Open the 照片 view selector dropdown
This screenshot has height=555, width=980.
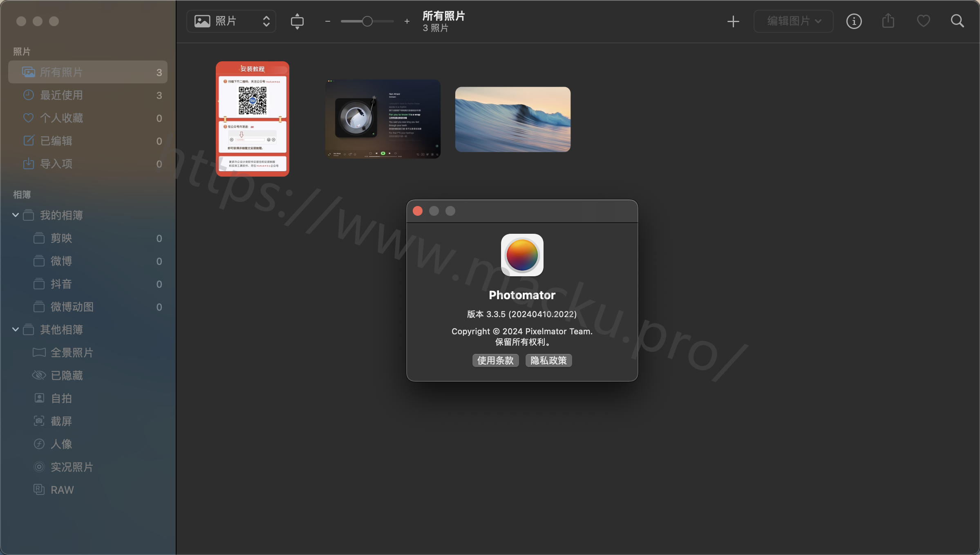coord(231,21)
